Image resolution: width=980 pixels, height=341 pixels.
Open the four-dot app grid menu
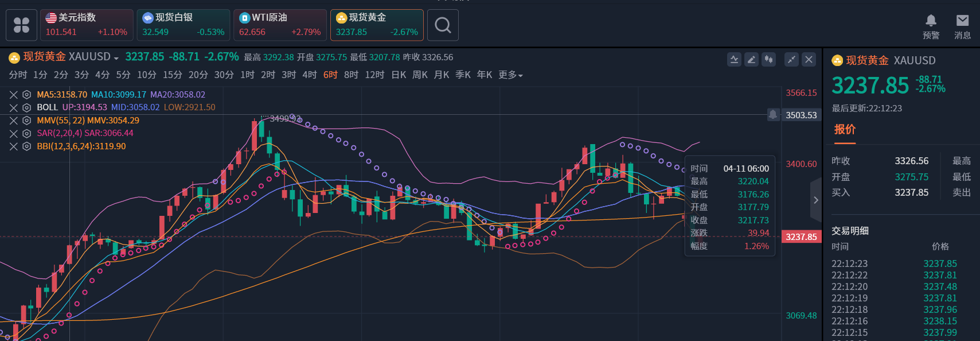pos(22,25)
